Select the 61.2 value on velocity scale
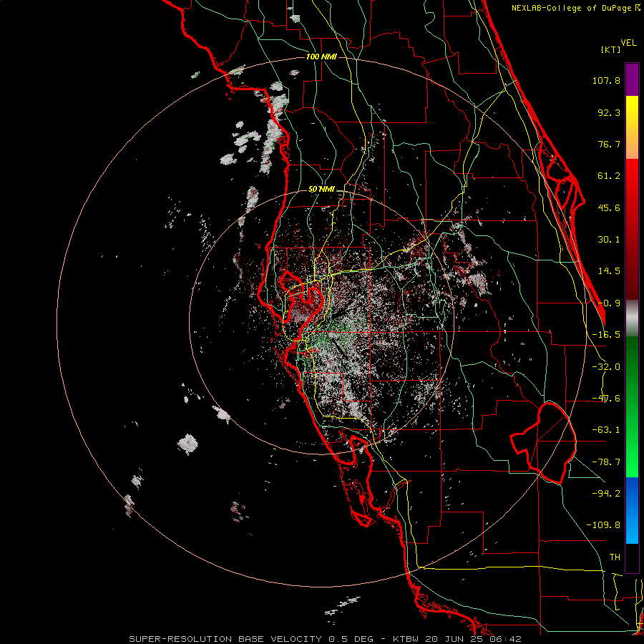Image resolution: width=644 pixels, height=644 pixels. pos(609,176)
